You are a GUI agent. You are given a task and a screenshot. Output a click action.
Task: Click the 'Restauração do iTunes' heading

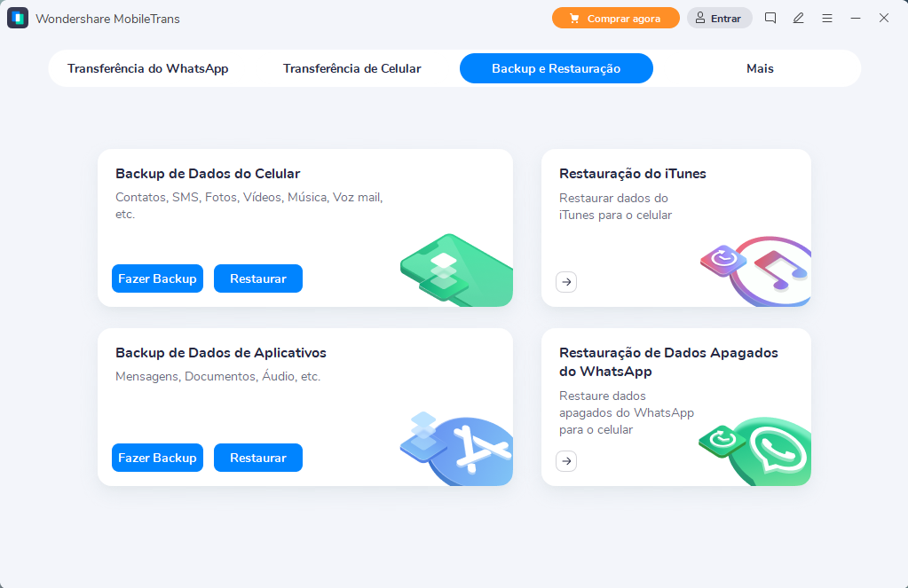point(632,174)
